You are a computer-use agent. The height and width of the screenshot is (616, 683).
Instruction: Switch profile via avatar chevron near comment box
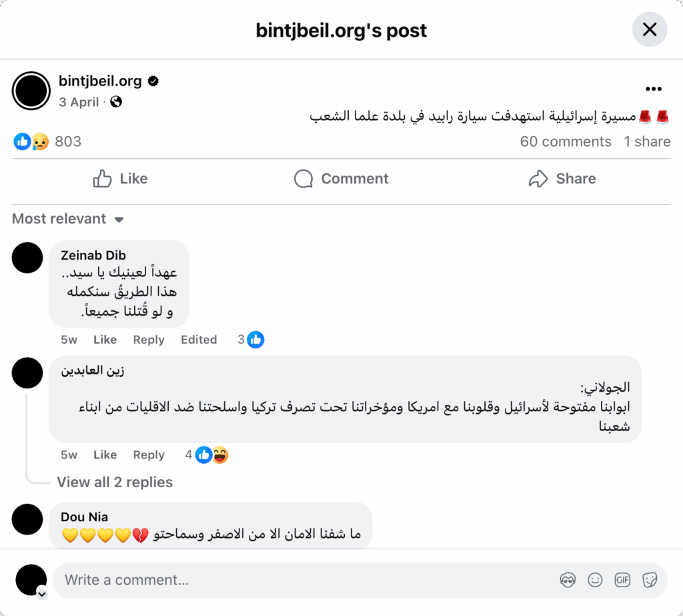[x=42, y=593]
